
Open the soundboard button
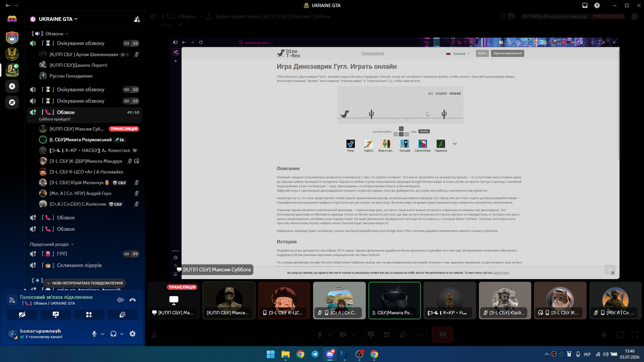(x=123, y=315)
